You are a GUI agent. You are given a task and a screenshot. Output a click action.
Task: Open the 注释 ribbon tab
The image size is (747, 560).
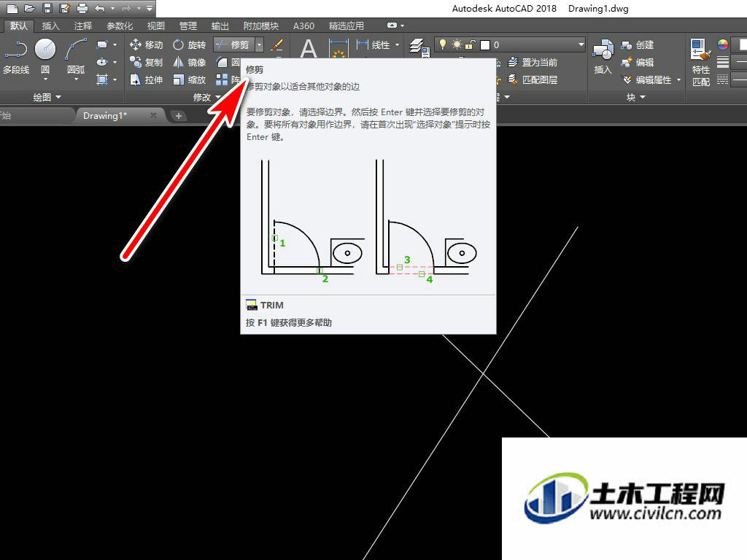83,26
